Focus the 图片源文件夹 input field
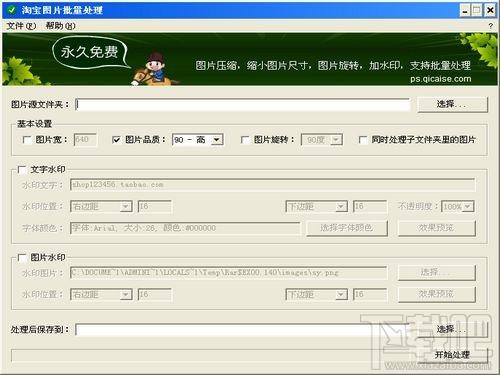500x375 pixels. (x=243, y=104)
